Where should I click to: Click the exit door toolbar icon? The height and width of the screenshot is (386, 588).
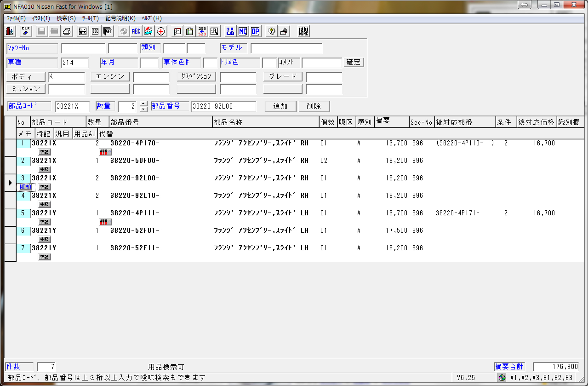coord(10,31)
